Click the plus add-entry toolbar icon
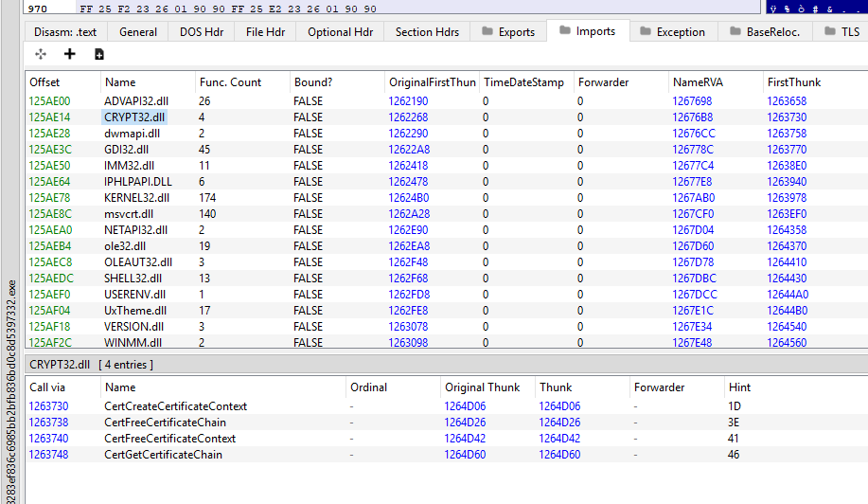Image resolution: width=868 pixels, height=504 pixels. (70, 54)
